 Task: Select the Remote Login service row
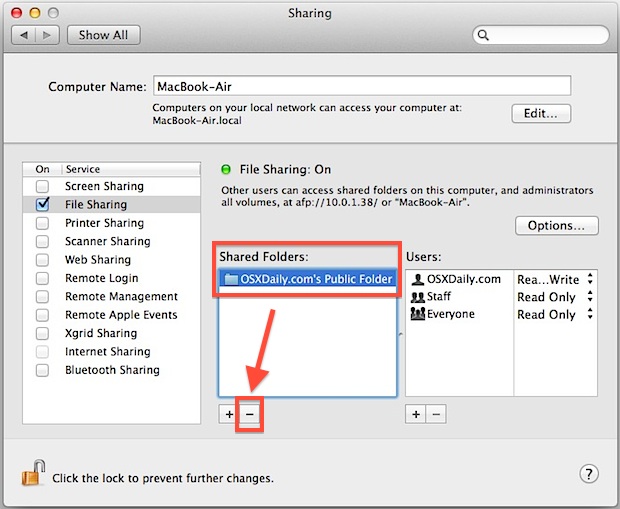pyautogui.click(x=112, y=278)
